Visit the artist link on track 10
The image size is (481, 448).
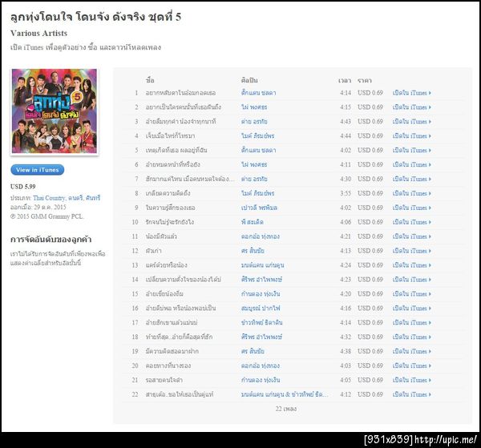click(x=253, y=222)
